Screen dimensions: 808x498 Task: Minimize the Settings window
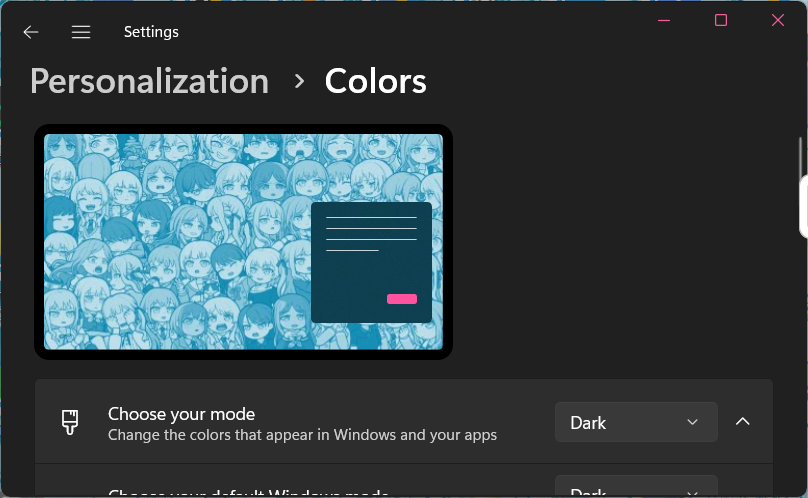664,20
